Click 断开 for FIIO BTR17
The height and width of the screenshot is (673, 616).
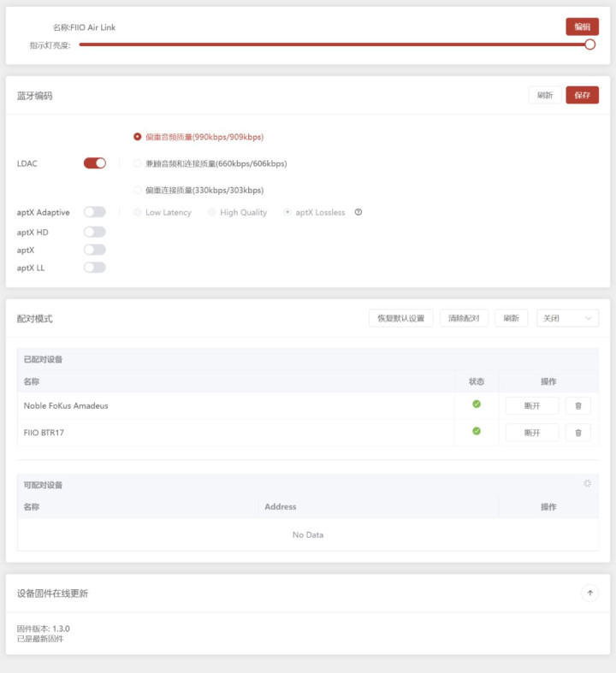pyautogui.click(x=531, y=433)
